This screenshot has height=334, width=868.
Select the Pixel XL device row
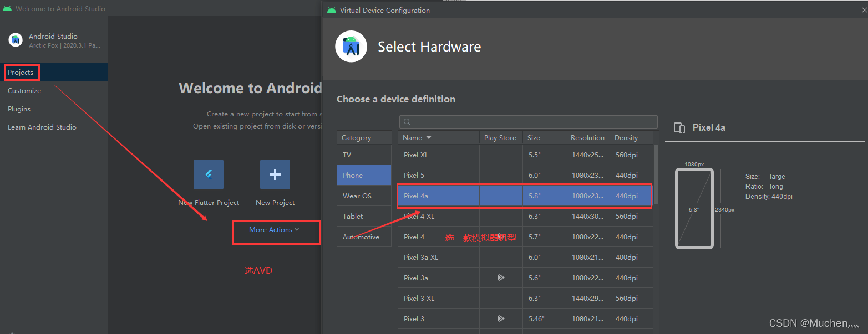point(526,155)
